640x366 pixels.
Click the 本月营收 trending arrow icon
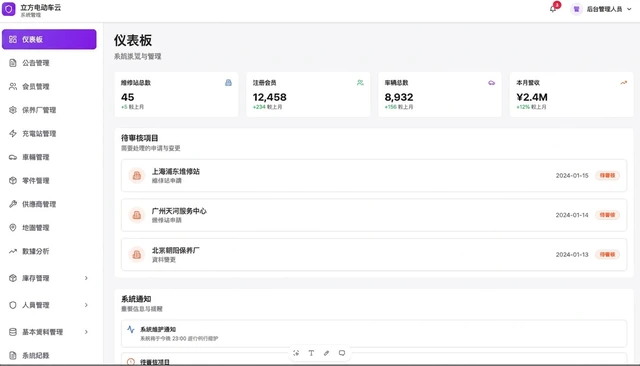(623, 83)
